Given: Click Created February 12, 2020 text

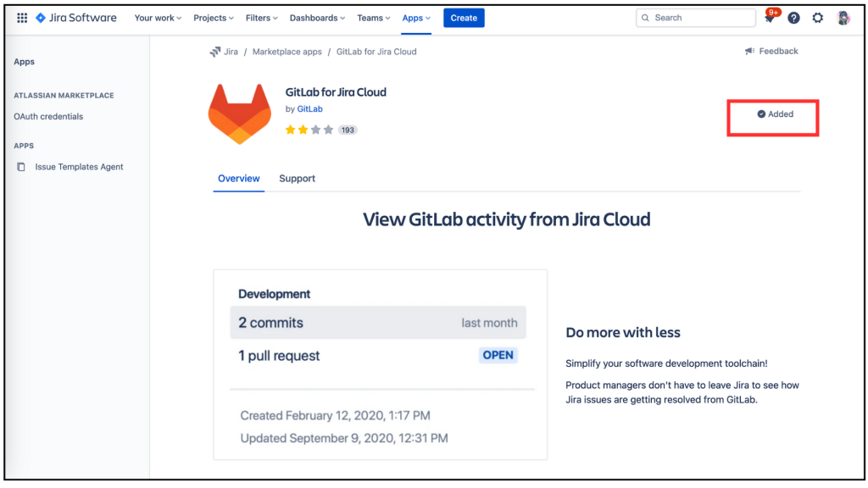Looking at the screenshot, I should 335,415.
